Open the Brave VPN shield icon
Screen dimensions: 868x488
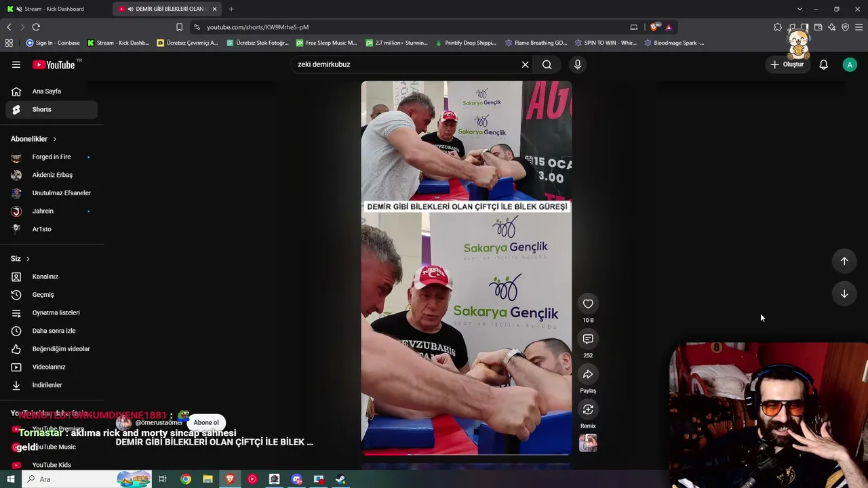tap(845, 27)
